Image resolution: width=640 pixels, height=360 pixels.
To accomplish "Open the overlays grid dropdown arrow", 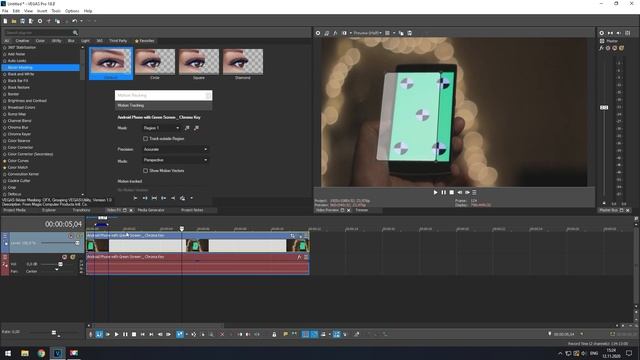I will pyautogui.click(x=394, y=33).
